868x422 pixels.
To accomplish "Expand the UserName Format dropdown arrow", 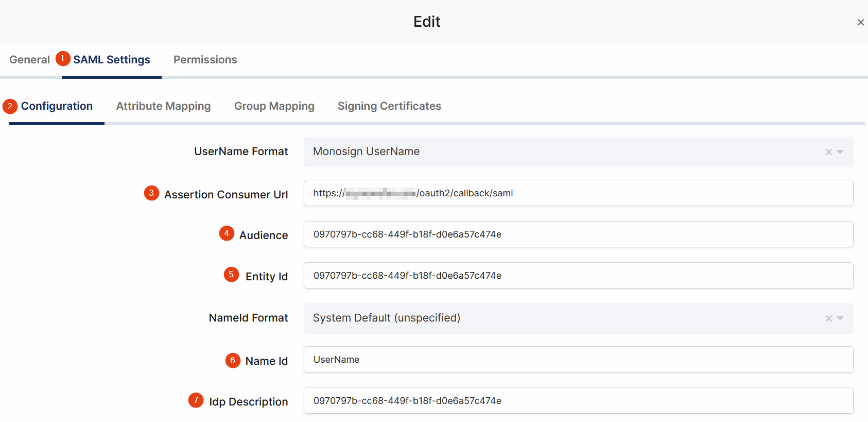I will click(x=840, y=152).
